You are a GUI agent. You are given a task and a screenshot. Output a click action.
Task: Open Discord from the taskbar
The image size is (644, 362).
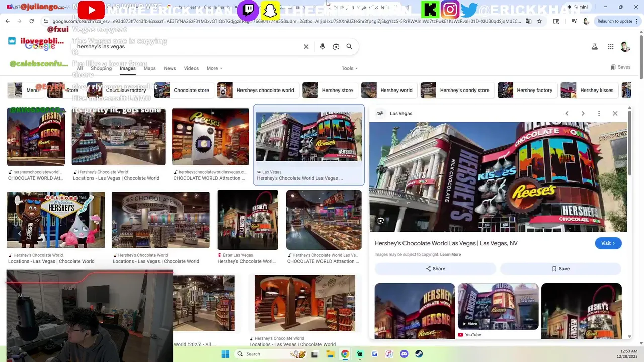pos(404,354)
